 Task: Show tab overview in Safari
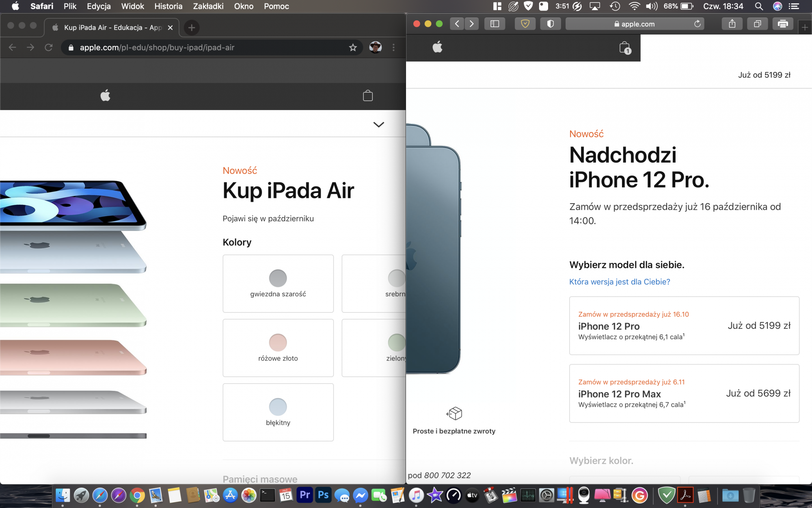point(757,24)
